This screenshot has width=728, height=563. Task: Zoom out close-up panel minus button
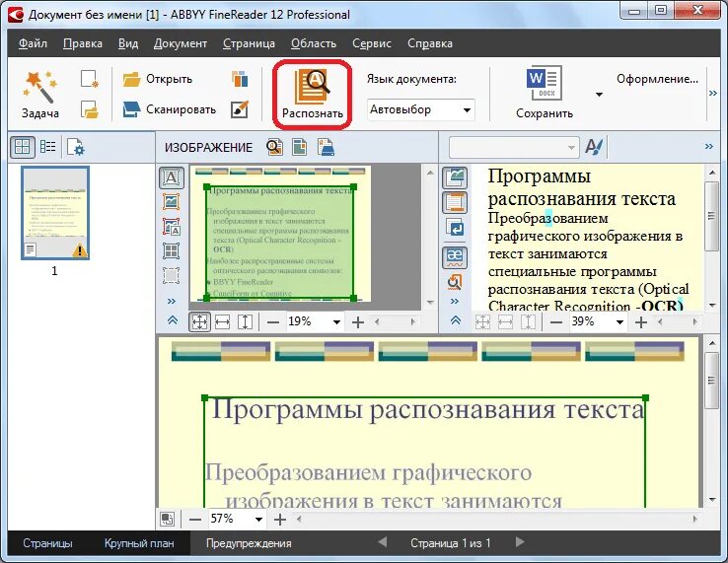tap(195, 520)
